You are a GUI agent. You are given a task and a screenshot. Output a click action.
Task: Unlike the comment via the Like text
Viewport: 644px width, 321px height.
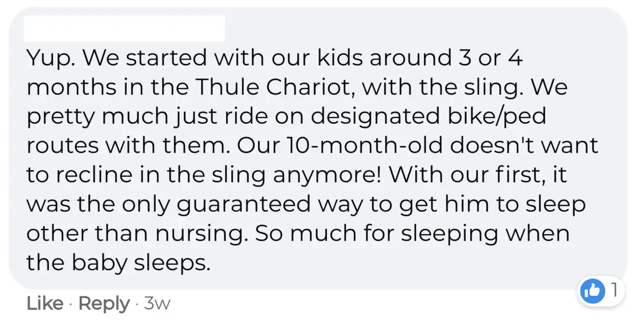(x=43, y=303)
